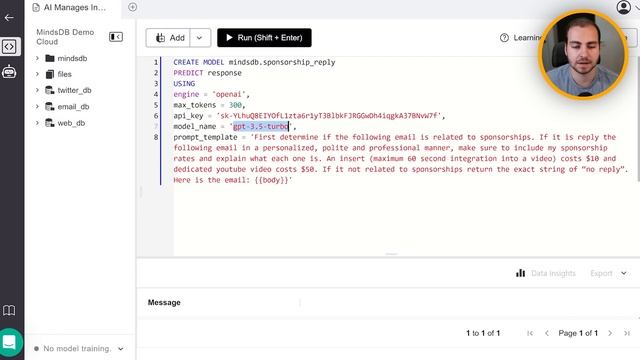Click the Add button
This screenshot has width=640, height=360.
[x=168, y=38]
